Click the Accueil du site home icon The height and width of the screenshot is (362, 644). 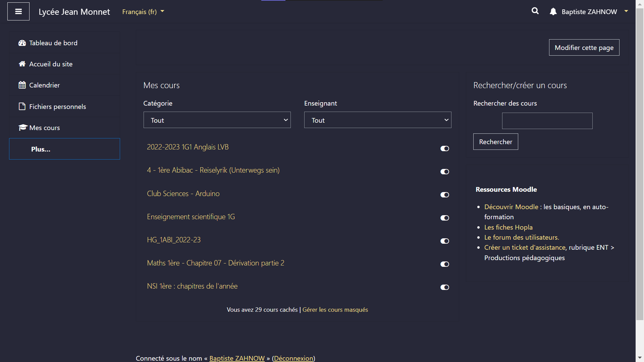pos(22,64)
